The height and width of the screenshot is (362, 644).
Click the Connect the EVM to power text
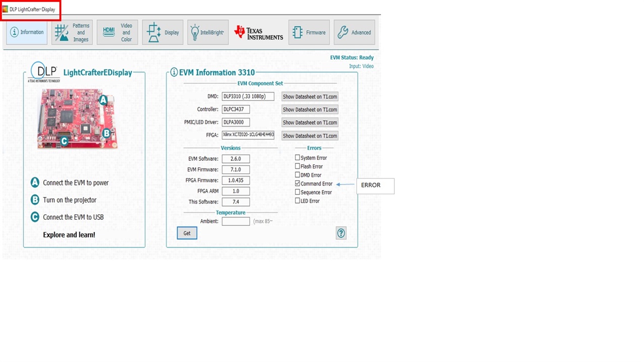[76, 183]
